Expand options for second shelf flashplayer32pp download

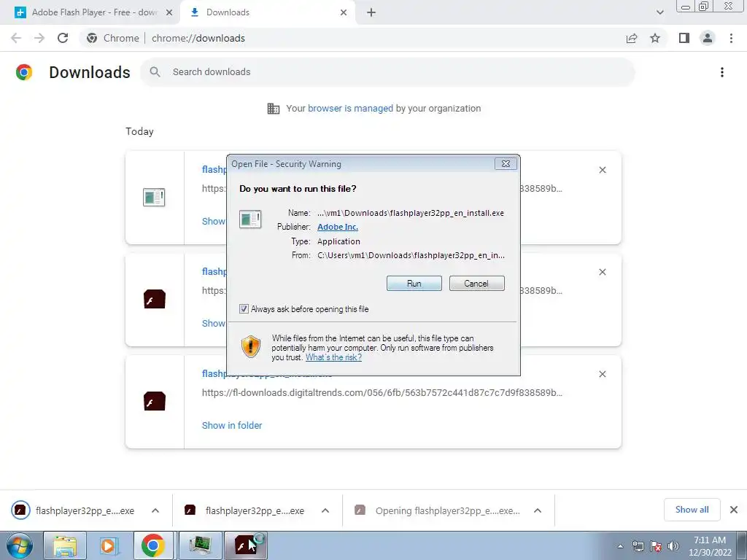pos(325,510)
